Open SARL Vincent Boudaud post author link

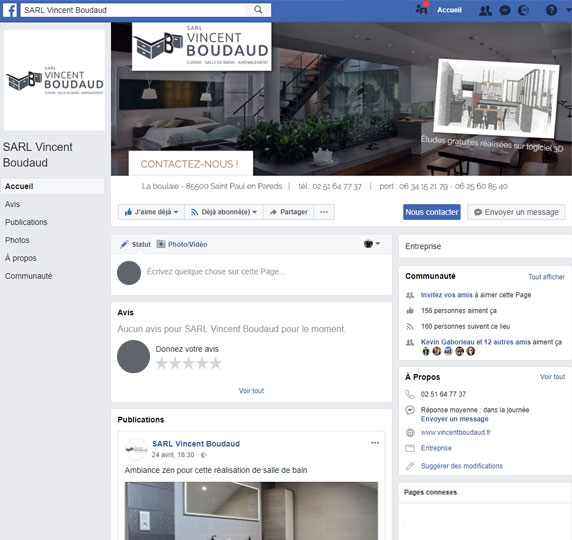coord(196,444)
